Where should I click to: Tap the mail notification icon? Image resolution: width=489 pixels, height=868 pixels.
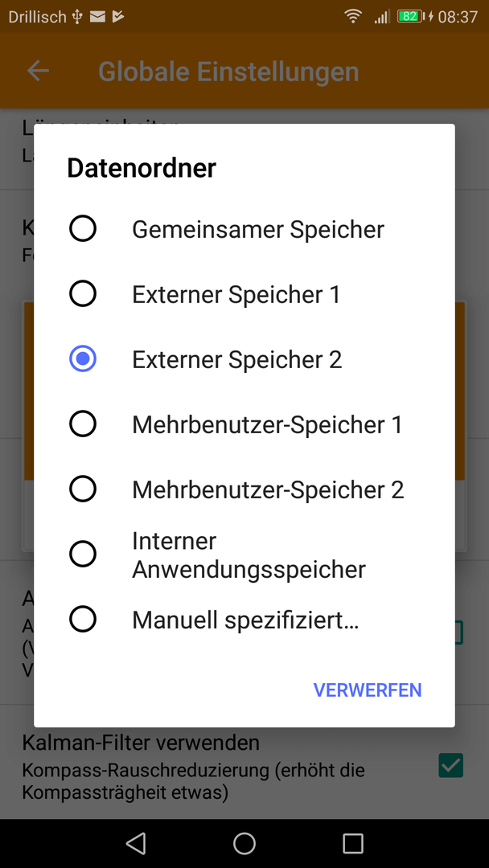(97, 17)
